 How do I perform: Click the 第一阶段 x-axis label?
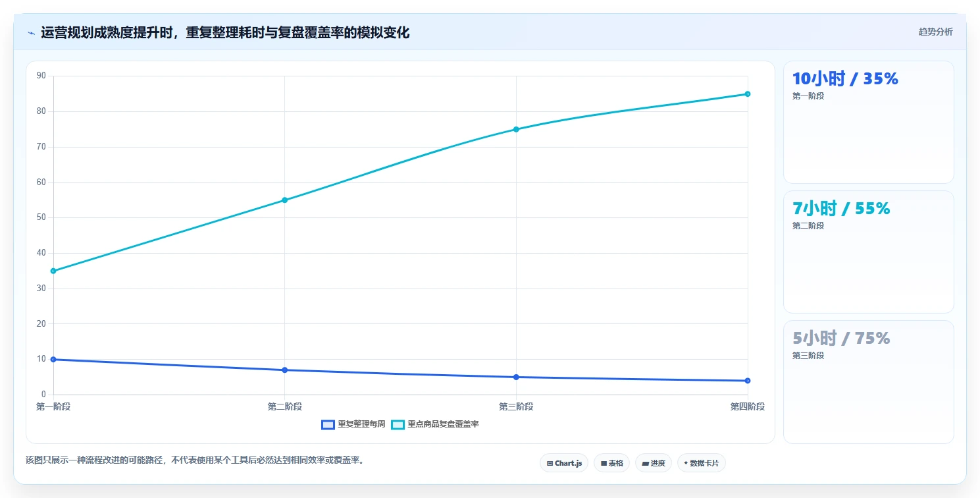[53, 406]
